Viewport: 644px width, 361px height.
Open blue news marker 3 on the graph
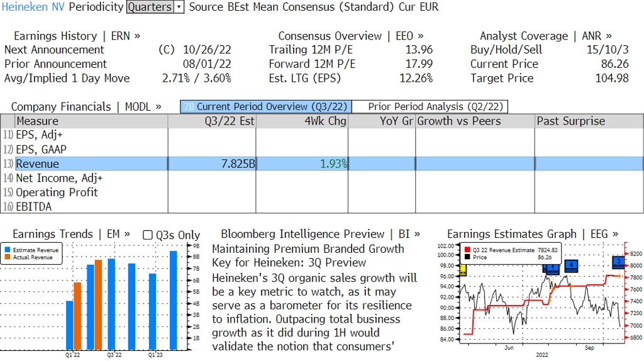pos(619,262)
